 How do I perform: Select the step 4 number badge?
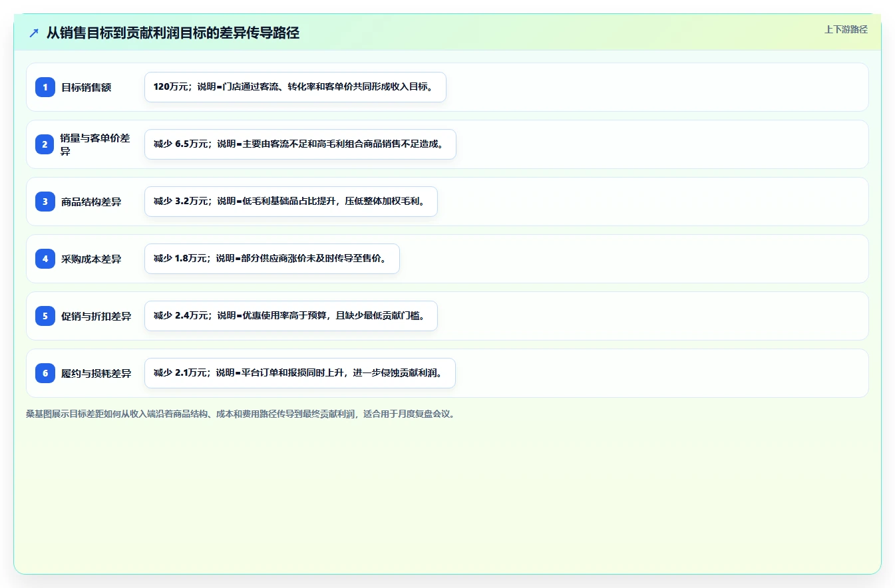pos(45,259)
